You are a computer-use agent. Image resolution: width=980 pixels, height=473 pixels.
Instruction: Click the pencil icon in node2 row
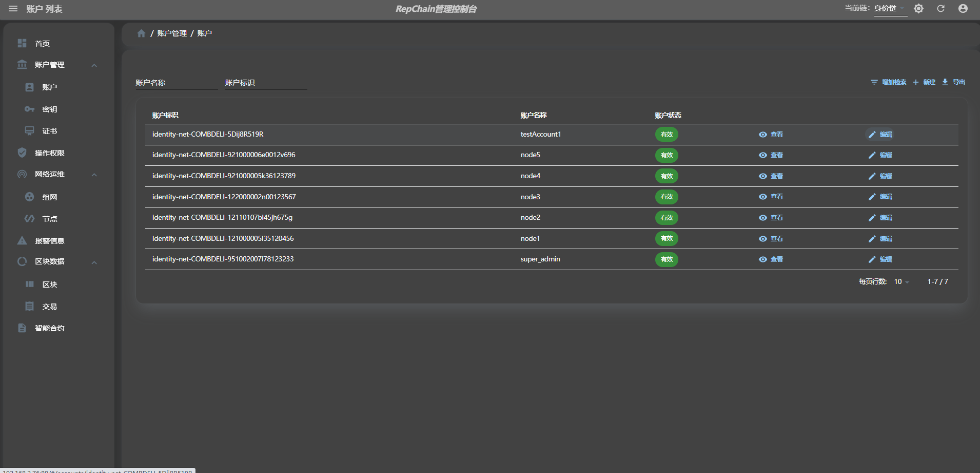coord(872,218)
